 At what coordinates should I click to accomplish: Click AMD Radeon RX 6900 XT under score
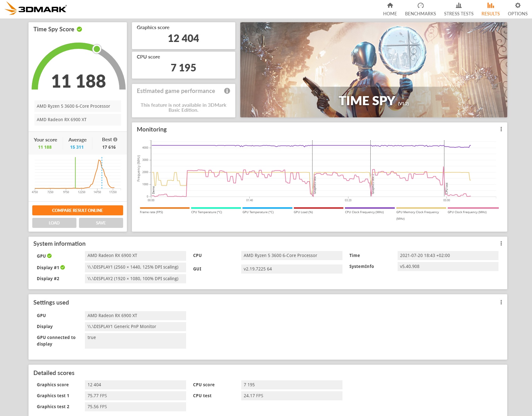(78, 120)
